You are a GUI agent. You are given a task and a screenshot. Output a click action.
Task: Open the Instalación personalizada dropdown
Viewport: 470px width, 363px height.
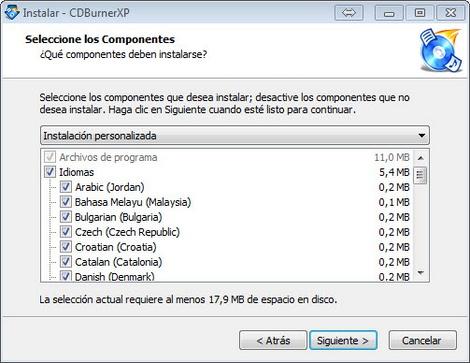point(235,135)
